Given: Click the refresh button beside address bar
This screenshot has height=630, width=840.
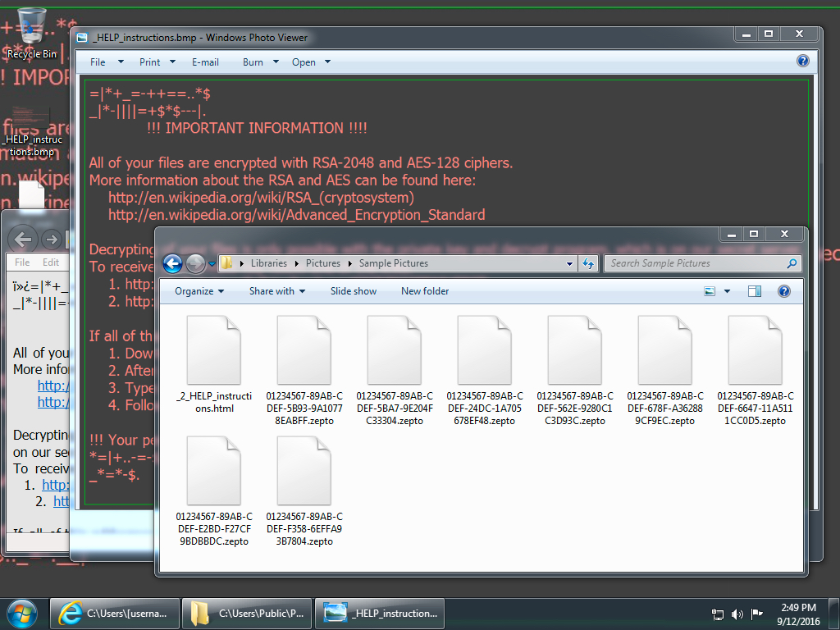Looking at the screenshot, I should click(x=587, y=263).
